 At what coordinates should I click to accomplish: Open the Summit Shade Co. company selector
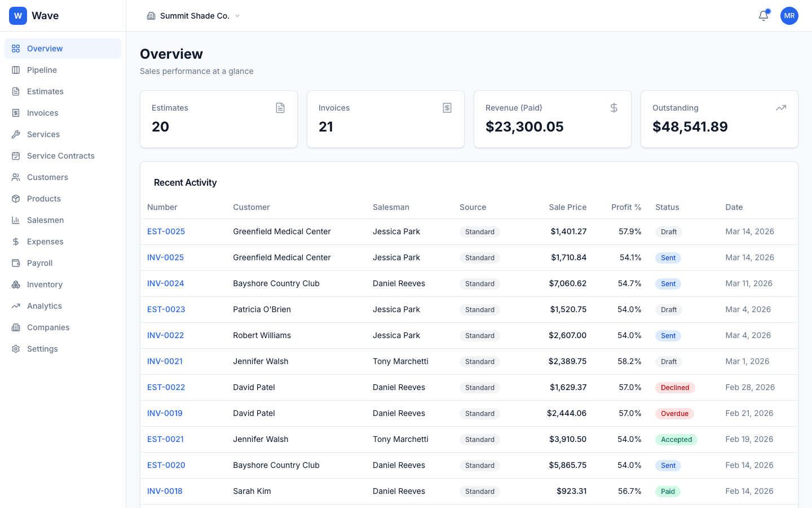193,16
